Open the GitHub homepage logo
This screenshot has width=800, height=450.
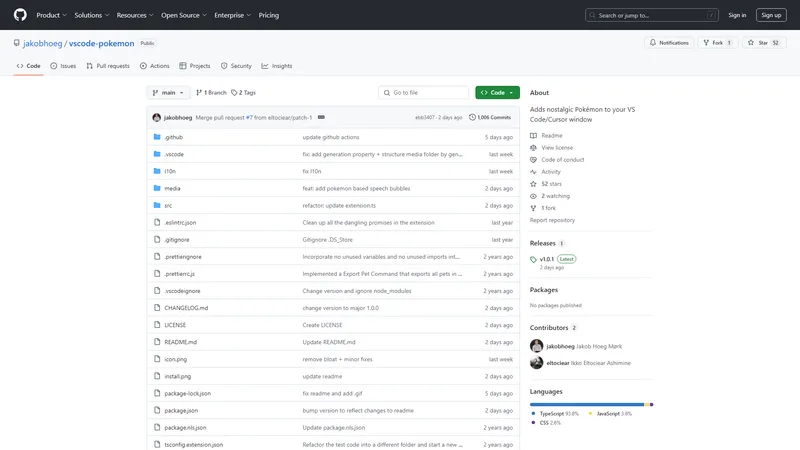click(x=20, y=15)
